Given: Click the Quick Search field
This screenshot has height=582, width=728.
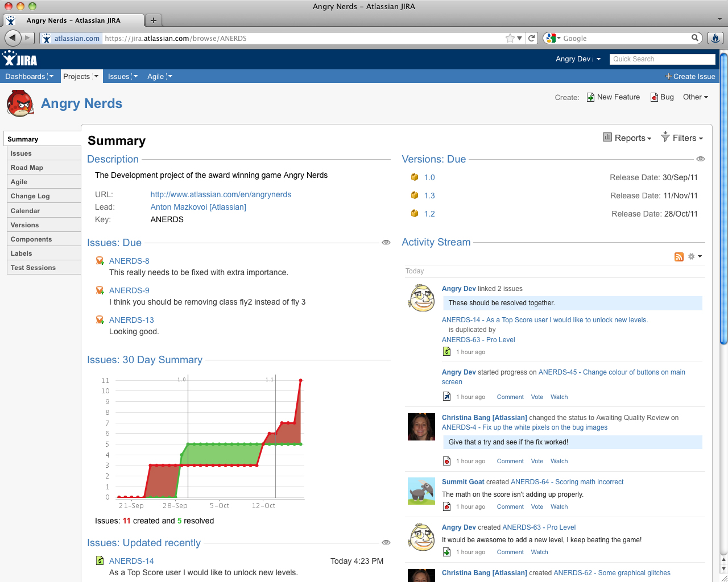Looking at the screenshot, I should click(x=662, y=59).
